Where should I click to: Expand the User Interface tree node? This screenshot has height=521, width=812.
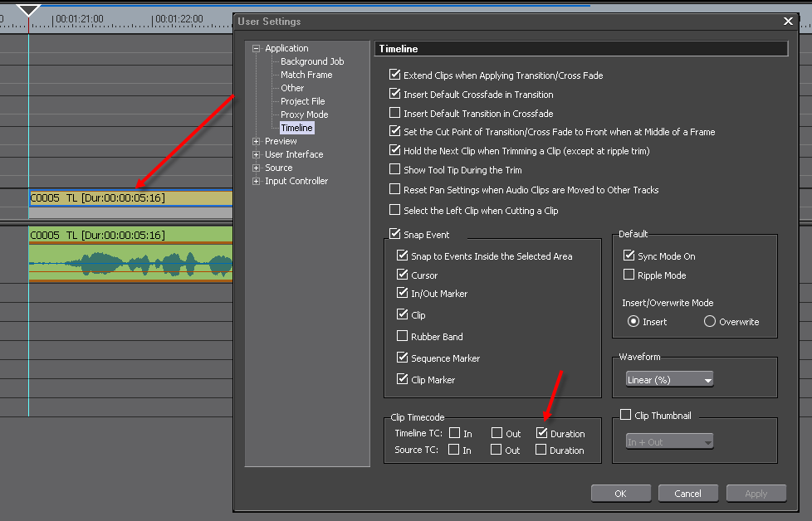(257, 154)
